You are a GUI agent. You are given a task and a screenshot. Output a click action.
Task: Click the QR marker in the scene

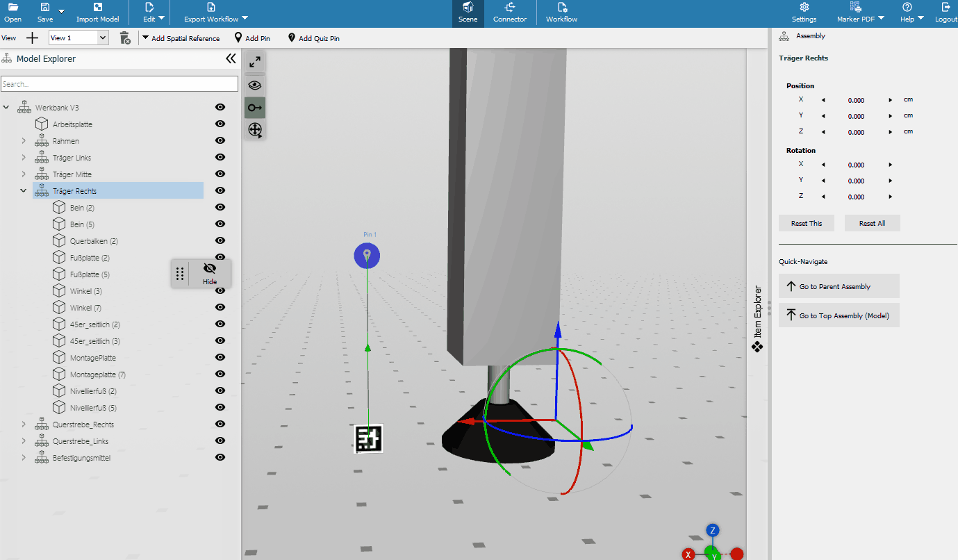tap(369, 438)
